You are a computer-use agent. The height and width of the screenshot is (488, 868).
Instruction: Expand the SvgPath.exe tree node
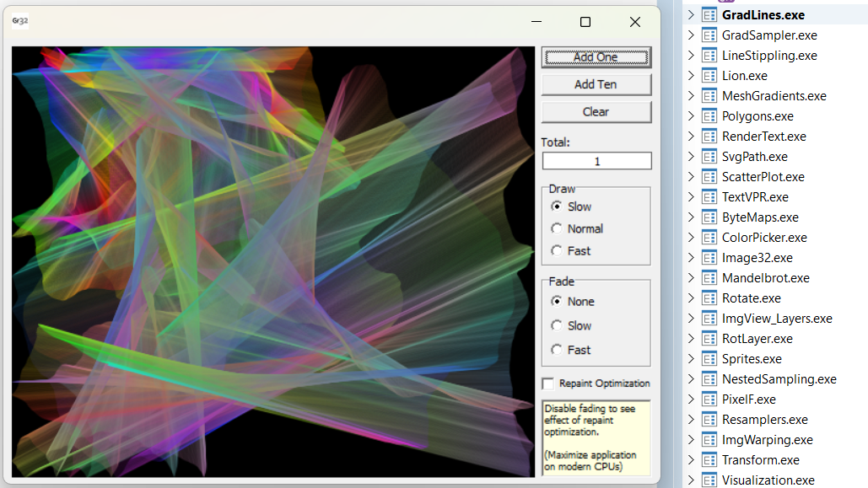point(691,157)
